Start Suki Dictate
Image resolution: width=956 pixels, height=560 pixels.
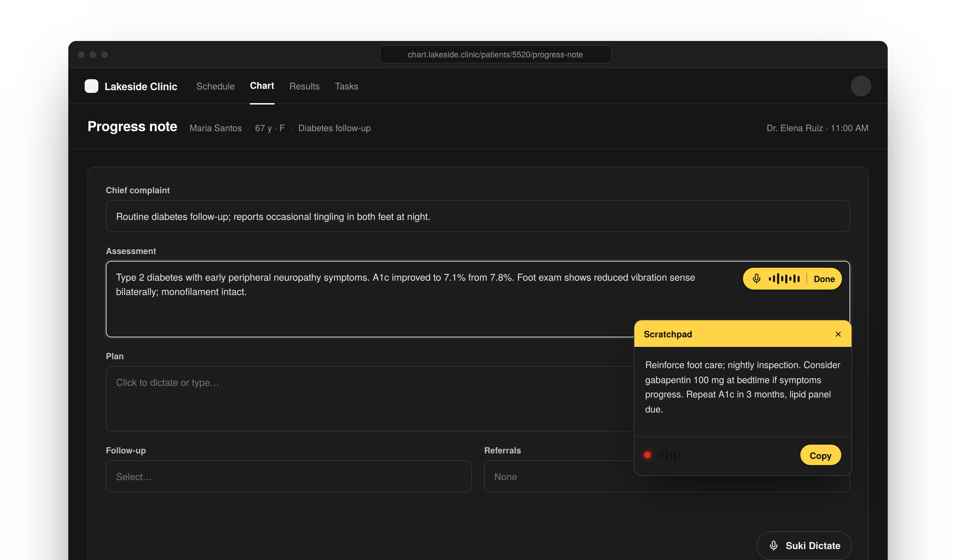click(x=804, y=546)
